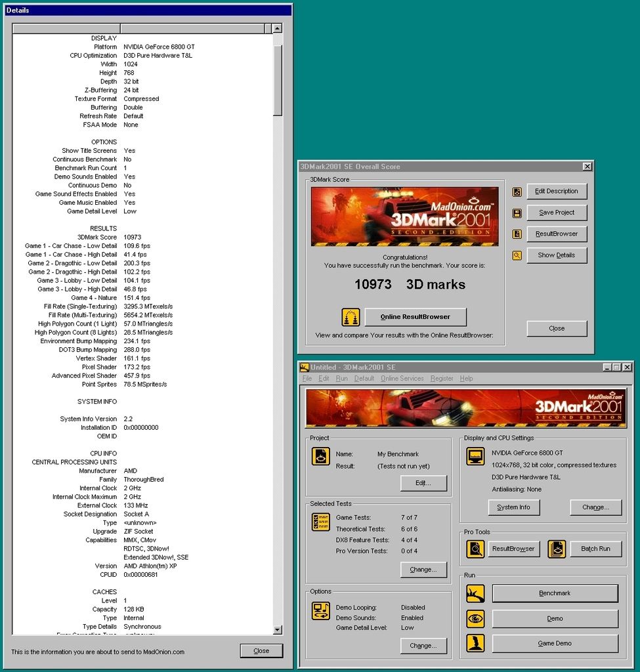This screenshot has height=672, width=640.
Task: Click the System Info button
Action: 513,507
